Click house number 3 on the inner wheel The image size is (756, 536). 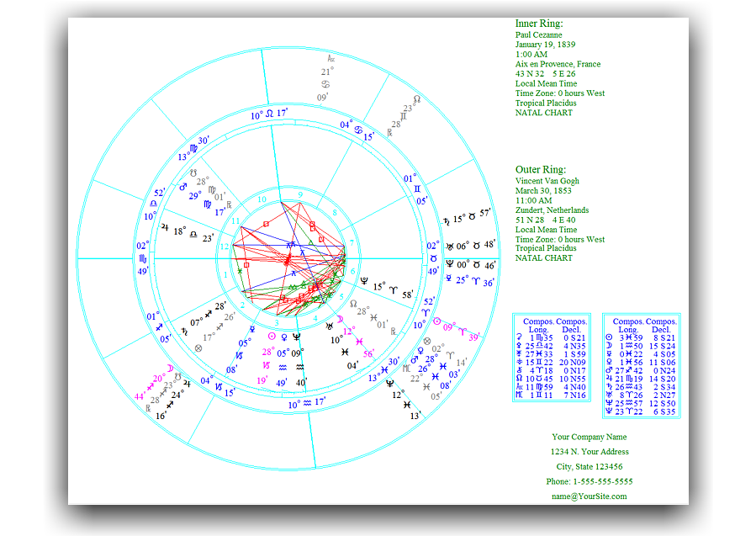pyautogui.click(x=277, y=323)
